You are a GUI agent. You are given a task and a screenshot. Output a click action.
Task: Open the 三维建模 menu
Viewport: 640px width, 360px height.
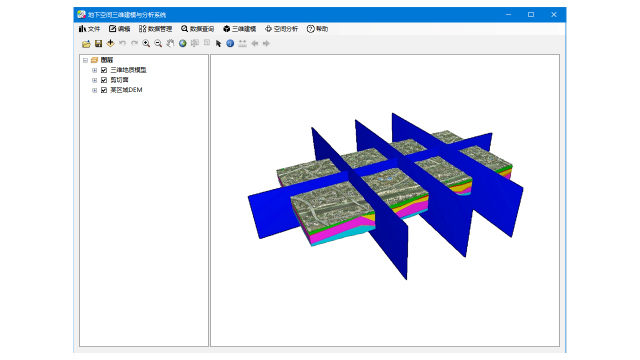(240, 29)
